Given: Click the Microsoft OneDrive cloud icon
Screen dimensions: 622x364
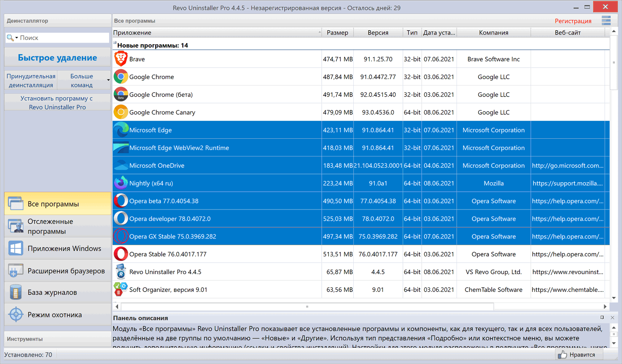Looking at the screenshot, I should [121, 166].
